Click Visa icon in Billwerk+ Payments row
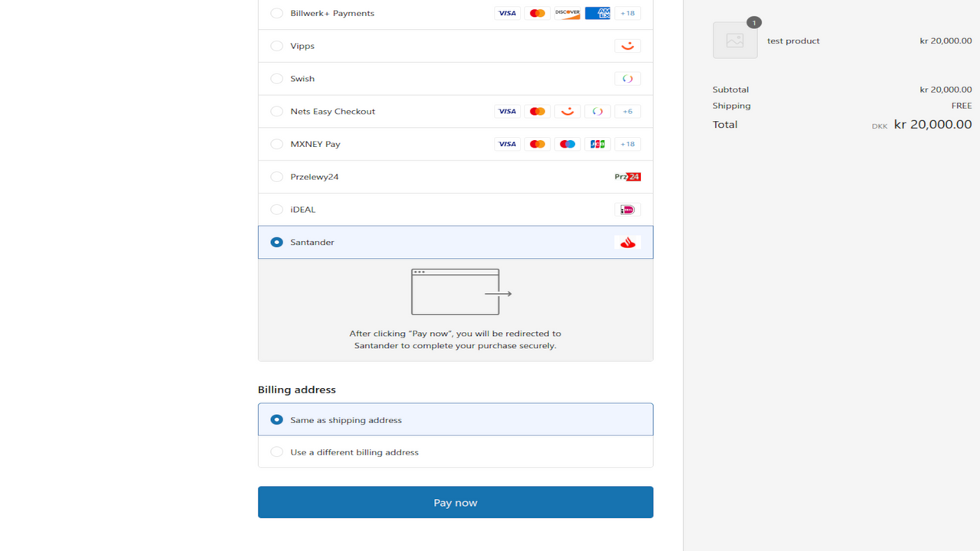Screen dimensions: 980x551 tap(507, 13)
